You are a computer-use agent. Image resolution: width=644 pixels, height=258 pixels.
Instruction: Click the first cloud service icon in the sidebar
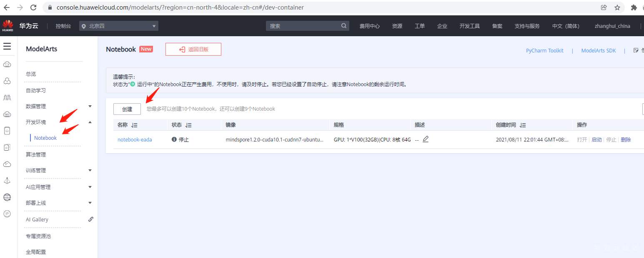[7, 64]
